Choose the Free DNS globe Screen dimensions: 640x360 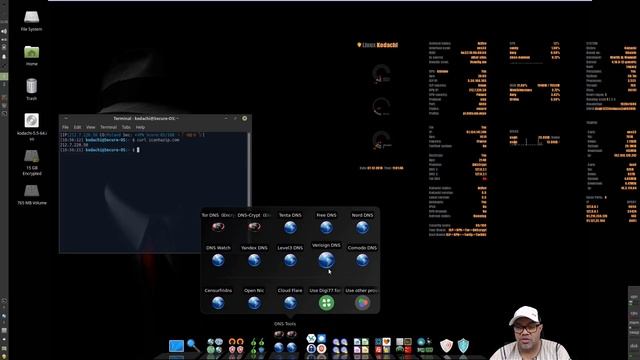pyautogui.click(x=326, y=227)
